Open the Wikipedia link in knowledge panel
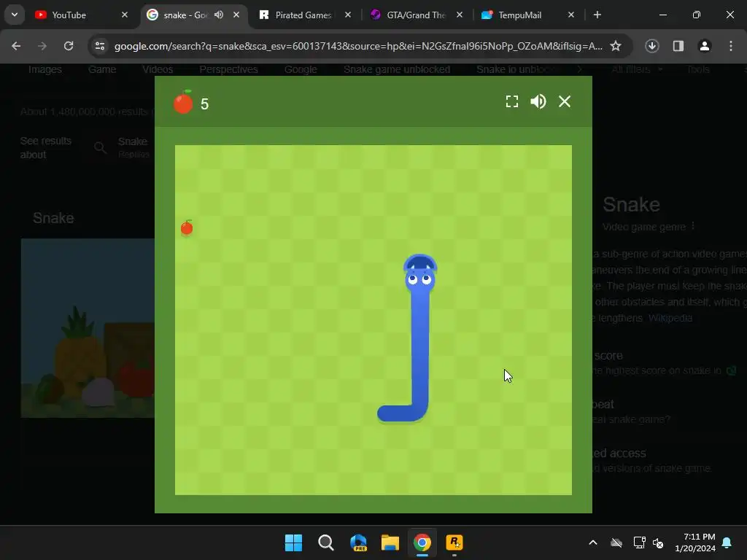 (x=670, y=318)
